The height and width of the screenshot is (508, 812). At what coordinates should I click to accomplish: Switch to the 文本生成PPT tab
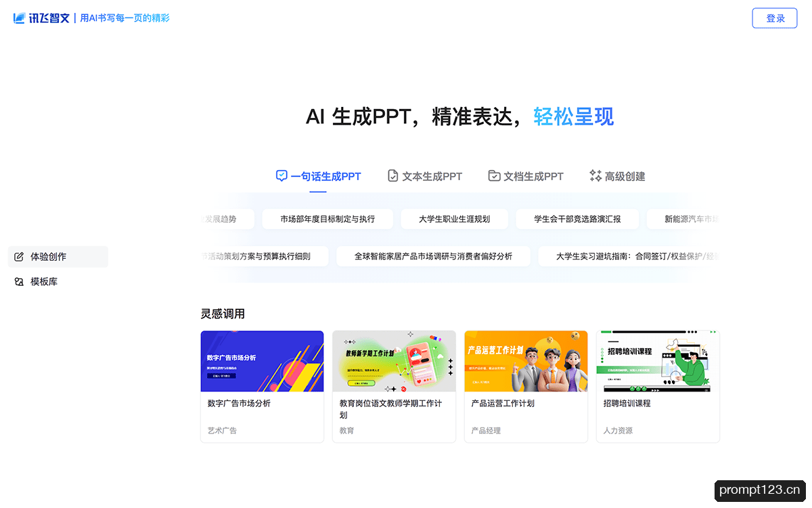tap(424, 176)
